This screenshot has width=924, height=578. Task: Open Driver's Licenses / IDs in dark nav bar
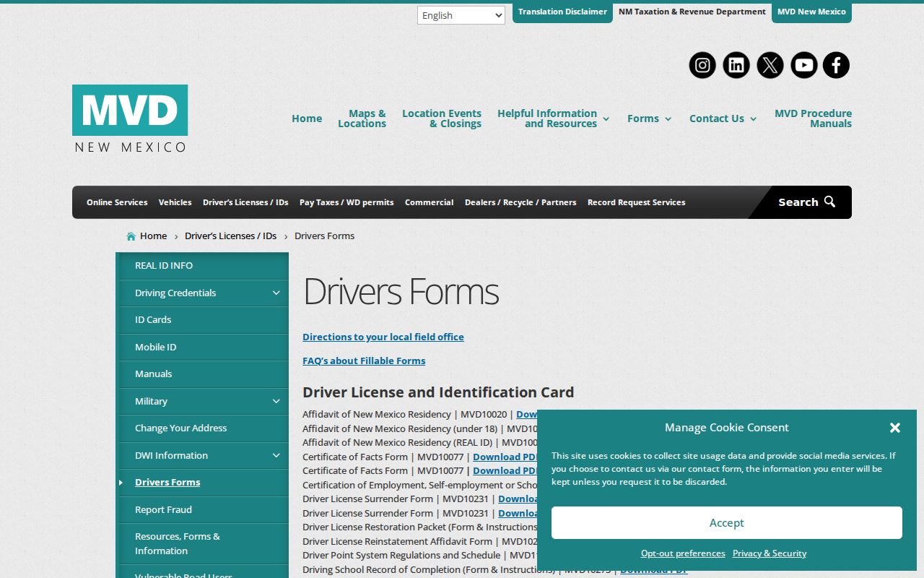(245, 202)
